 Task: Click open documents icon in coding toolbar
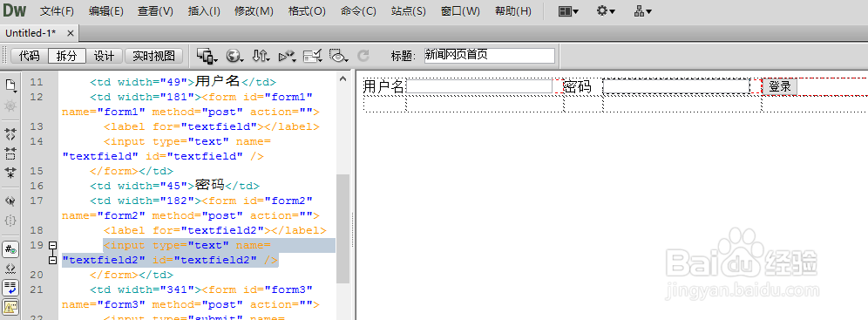10,85
